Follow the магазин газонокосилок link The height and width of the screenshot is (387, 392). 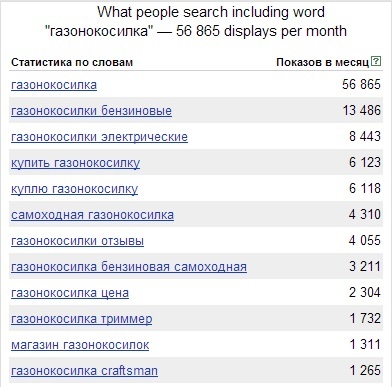coord(80,345)
